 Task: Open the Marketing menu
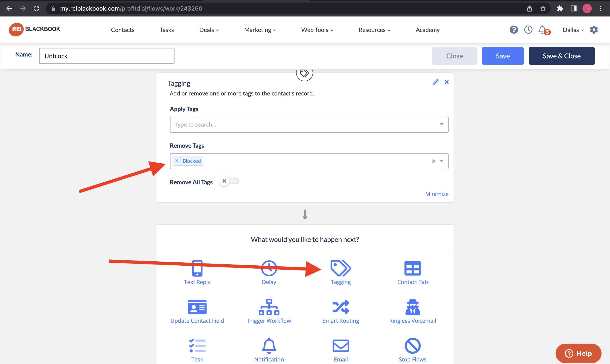[x=260, y=30]
